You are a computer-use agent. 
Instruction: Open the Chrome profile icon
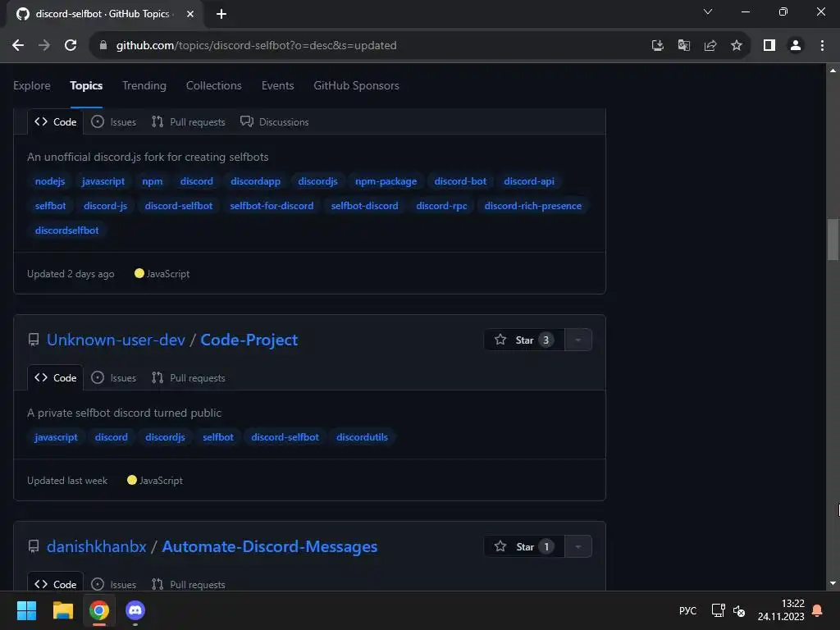(796, 46)
